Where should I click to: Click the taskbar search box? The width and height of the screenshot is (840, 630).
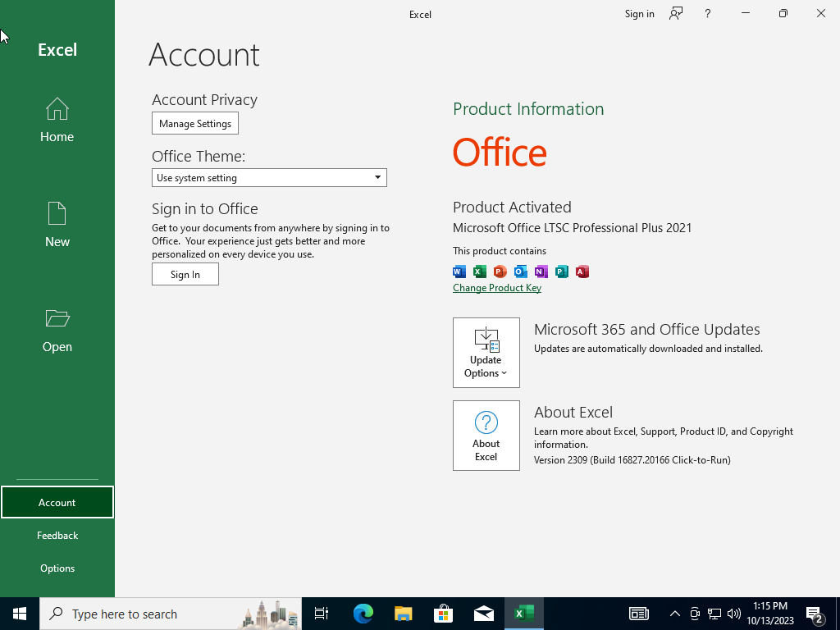[171, 614]
